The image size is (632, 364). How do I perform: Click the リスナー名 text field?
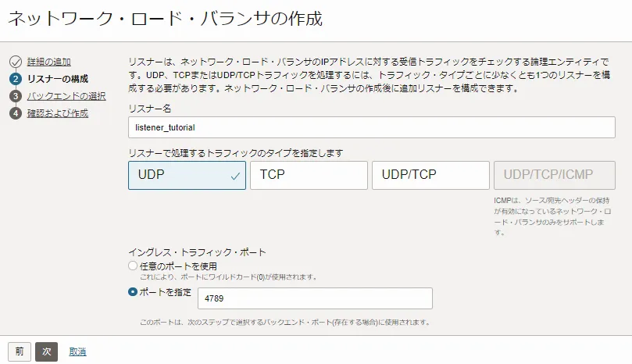click(x=371, y=127)
